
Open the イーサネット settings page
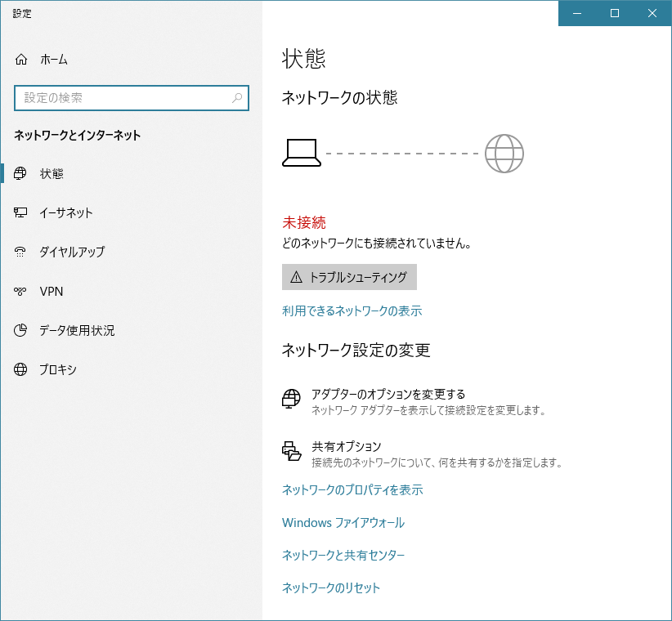click(x=131, y=212)
